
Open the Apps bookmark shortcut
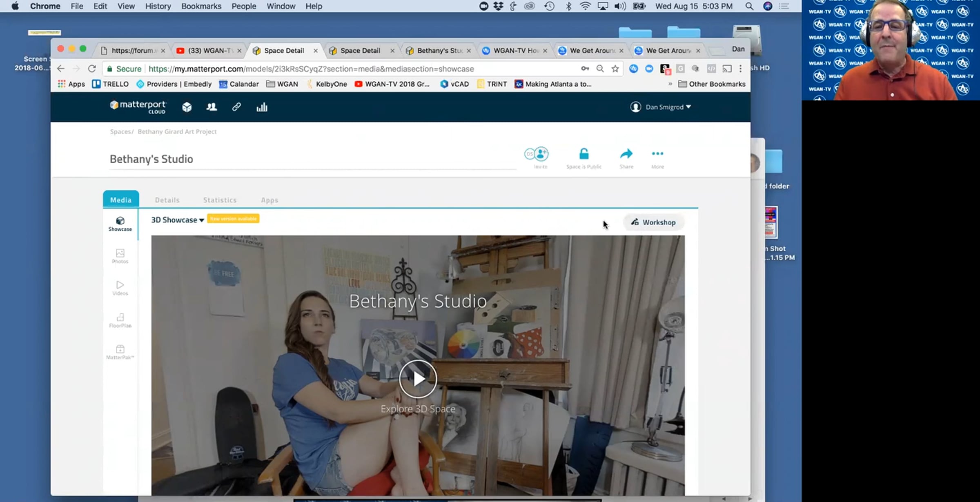coord(71,84)
